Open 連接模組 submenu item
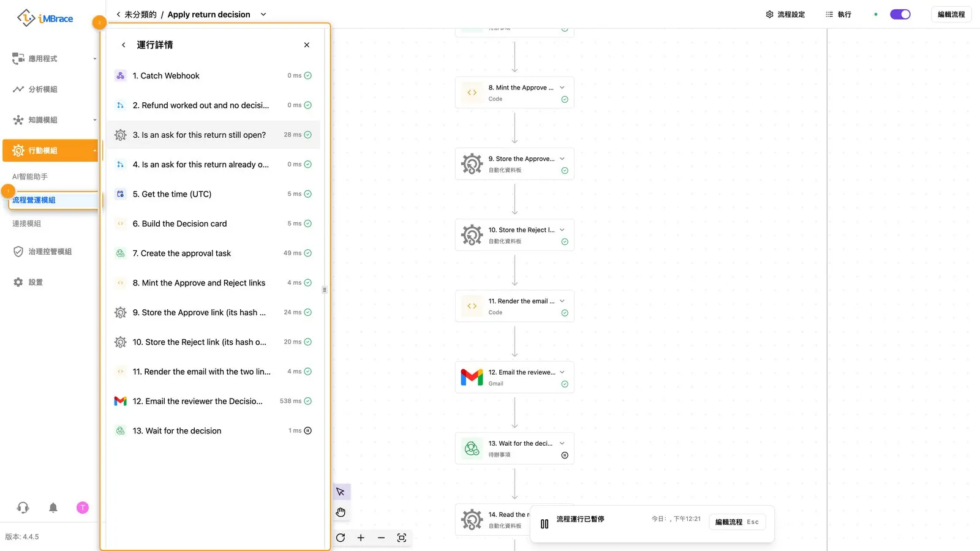 tap(27, 223)
